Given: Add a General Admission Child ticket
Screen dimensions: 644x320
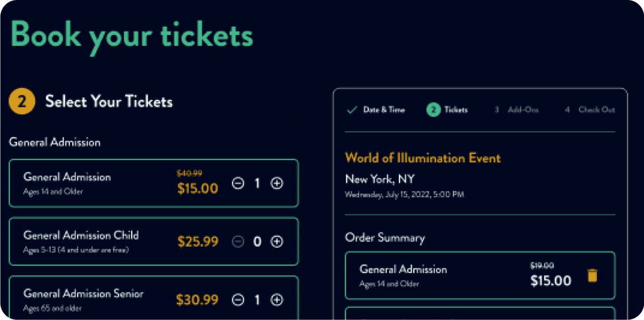Looking at the screenshot, I should 277,242.
